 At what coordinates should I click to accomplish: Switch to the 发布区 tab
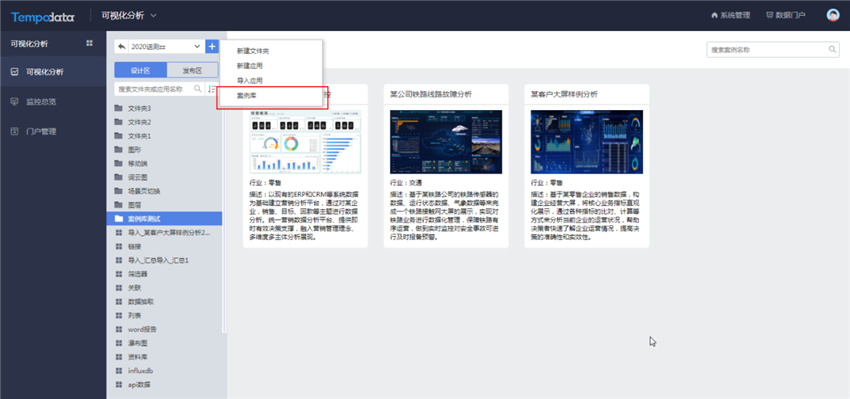point(192,70)
